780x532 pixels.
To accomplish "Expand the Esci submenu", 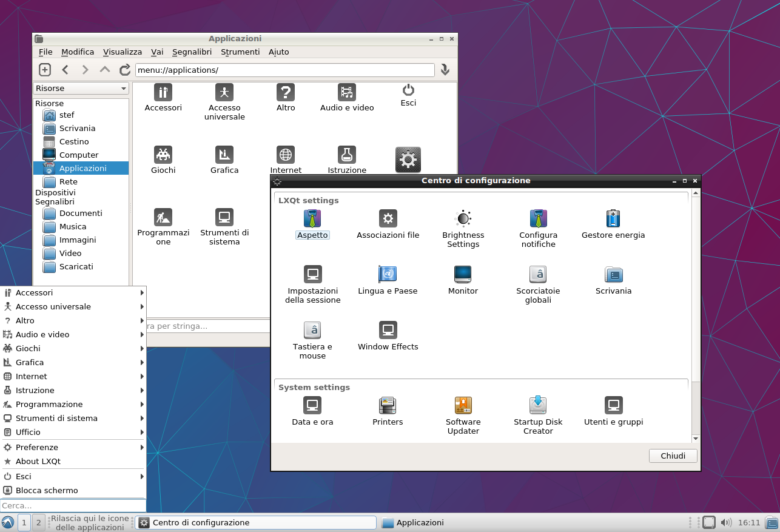I will tap(73, 476).
